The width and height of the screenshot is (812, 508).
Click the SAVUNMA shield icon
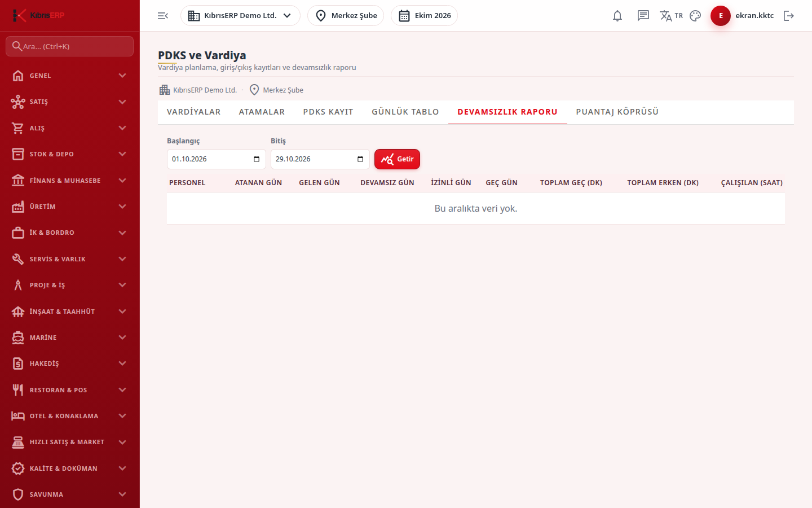click(x=18, y=494)
